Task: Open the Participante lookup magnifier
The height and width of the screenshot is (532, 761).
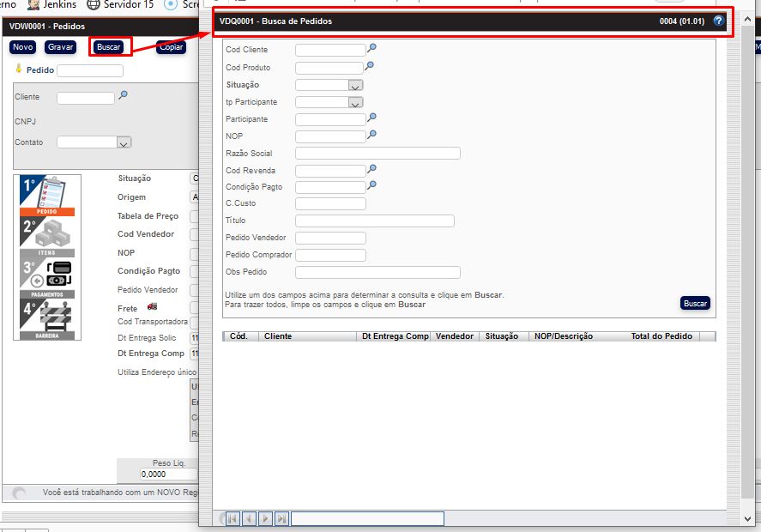Action: click(x=371, y=118)
